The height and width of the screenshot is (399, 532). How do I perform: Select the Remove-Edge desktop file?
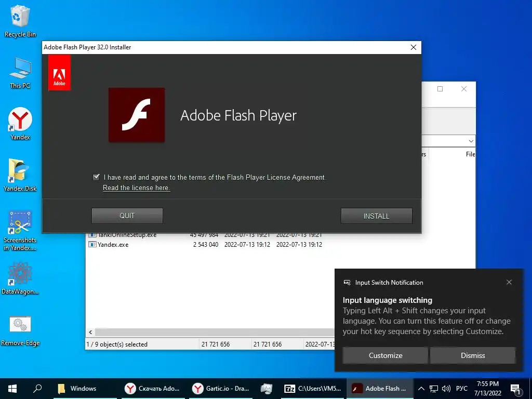pyautogui.click(x=20, y=331)
